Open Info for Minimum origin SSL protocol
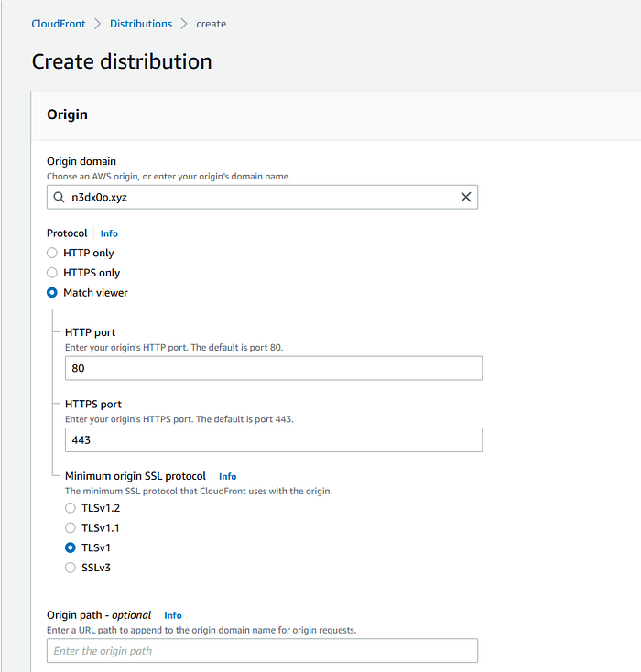Screen dimensions: 641x672 click(227, 476)
